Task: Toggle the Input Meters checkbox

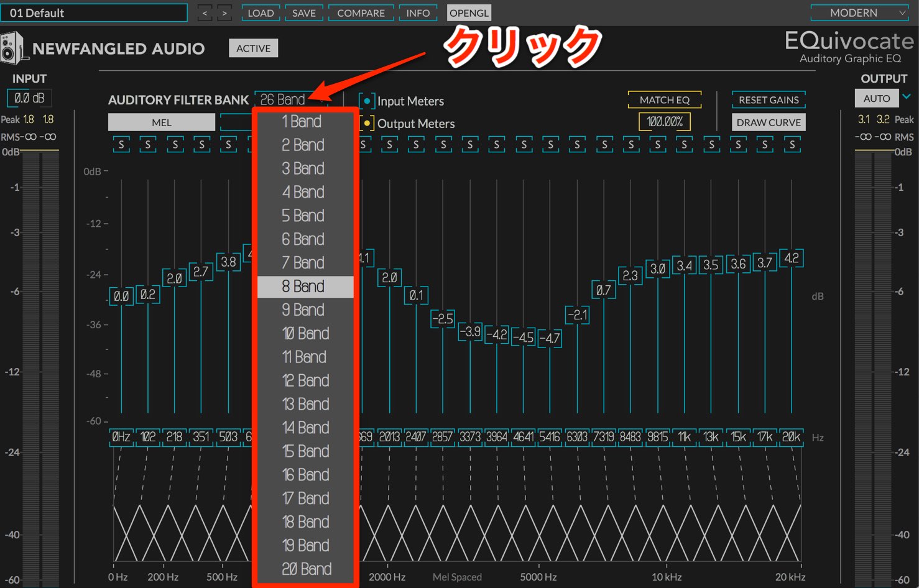Action: point(367,101)
